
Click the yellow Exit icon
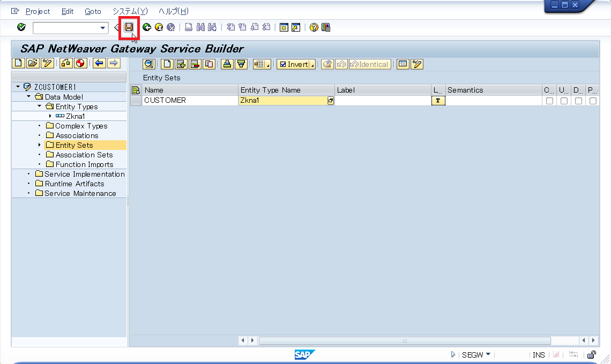[x=159, y=27]
